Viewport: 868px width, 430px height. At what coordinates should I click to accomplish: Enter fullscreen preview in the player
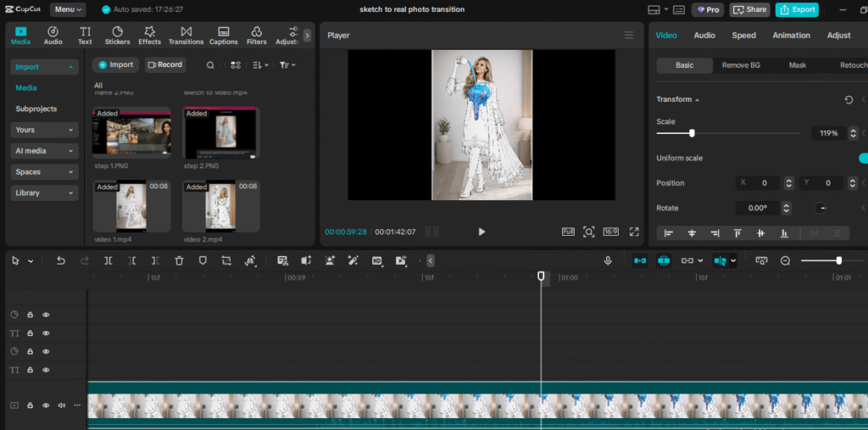point(634,232)
